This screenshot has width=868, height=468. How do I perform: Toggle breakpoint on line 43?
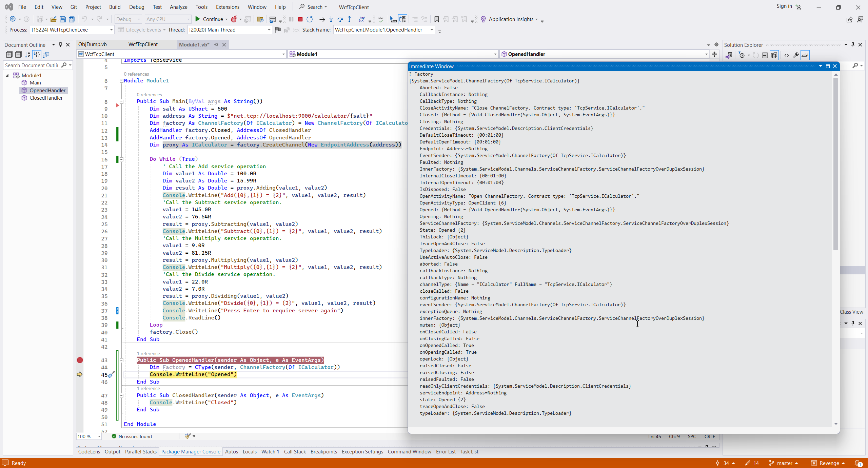point(80,360)
